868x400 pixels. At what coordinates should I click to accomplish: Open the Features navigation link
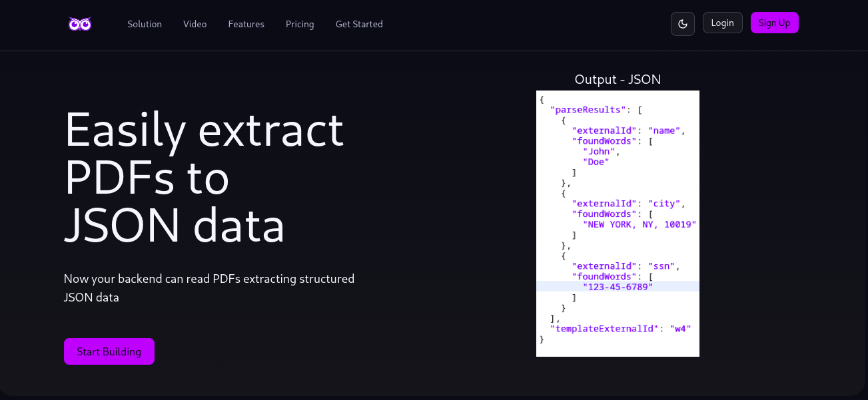click(x=246, y=24)
